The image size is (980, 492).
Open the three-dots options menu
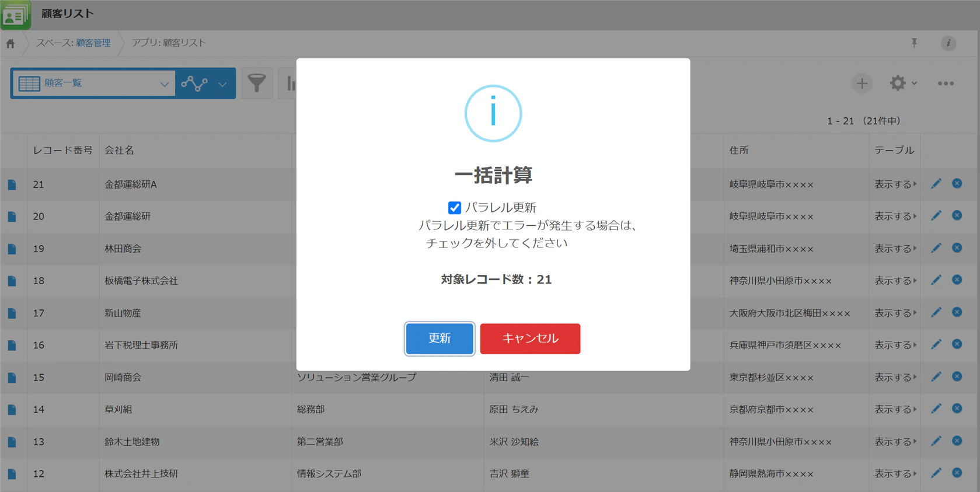[946, 83]
